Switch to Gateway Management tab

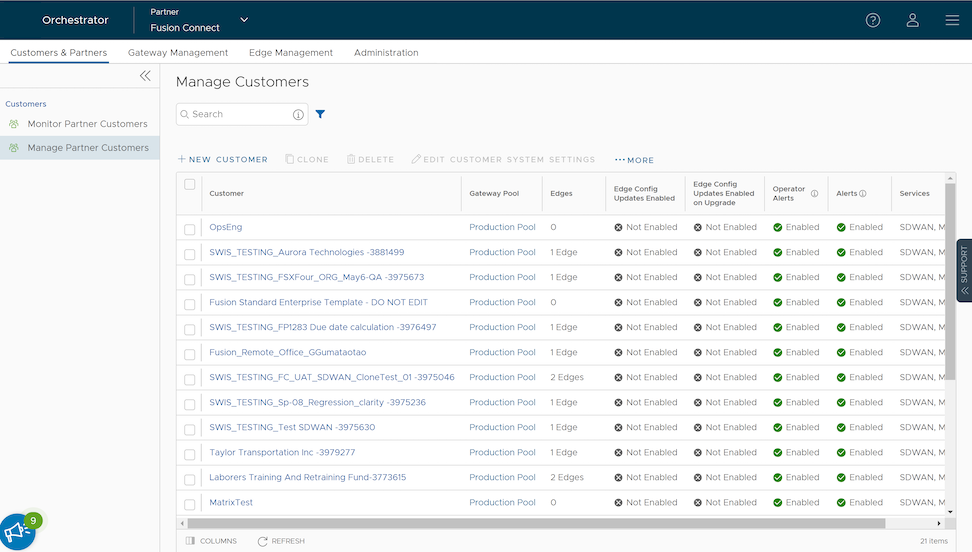click(178, 53)
